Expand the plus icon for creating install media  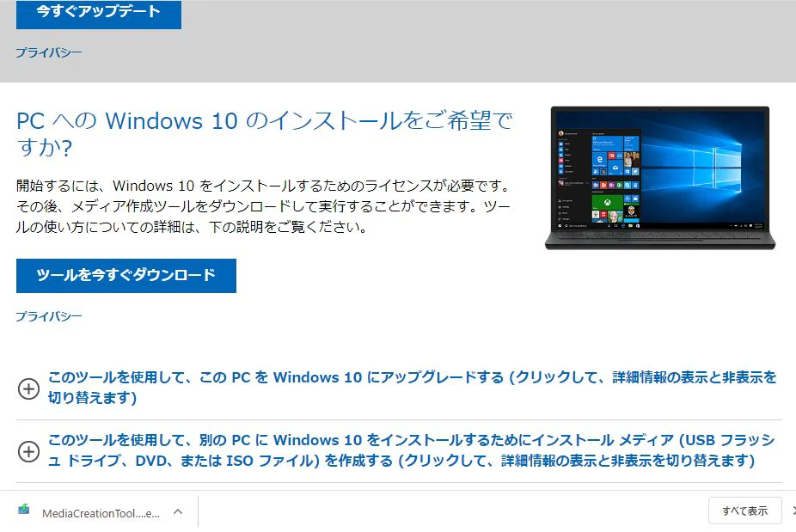pos(28,451)
